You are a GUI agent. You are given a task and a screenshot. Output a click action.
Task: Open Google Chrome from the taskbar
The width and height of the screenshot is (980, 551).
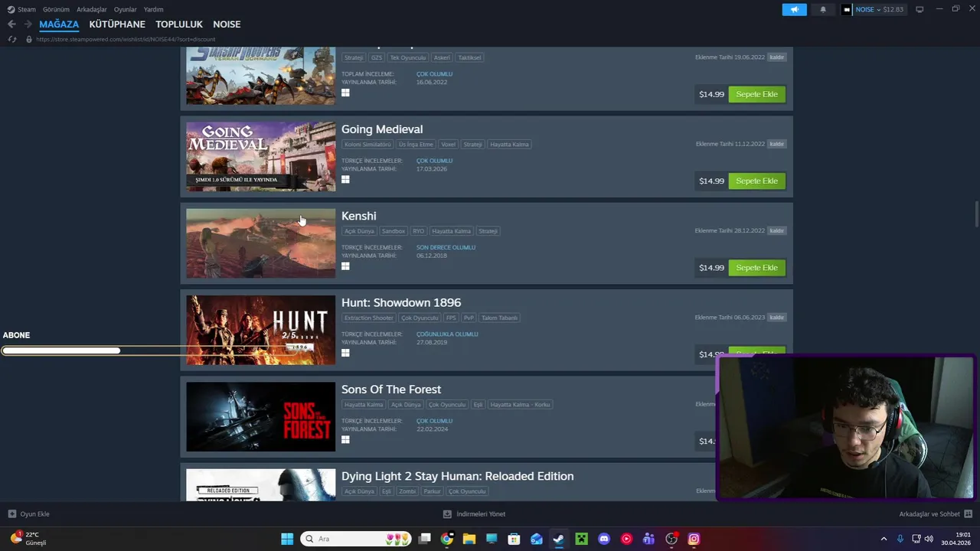click(x=447, y=539)
